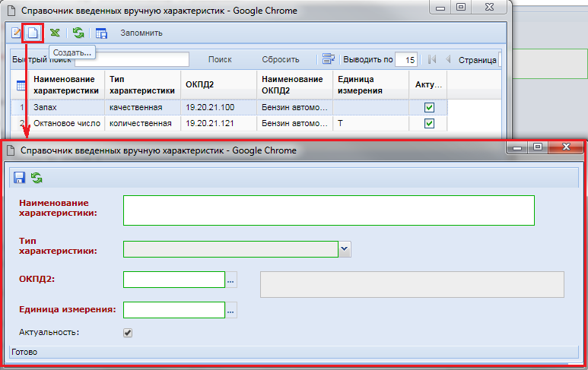588x370 pixels.
Task: Export the list with the Excel icon
Action: click(x=55, y=33)
